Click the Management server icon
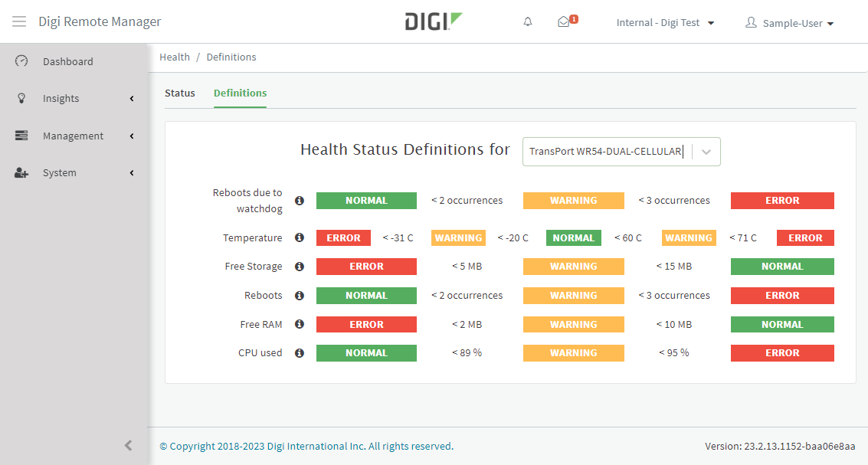The height and width of the screenshot is (465, 868). point(21,136)
